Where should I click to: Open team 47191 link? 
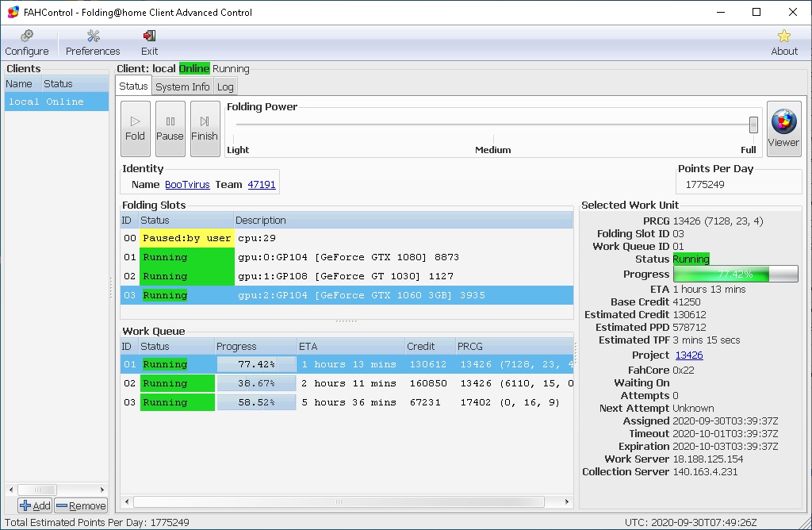(x=262, y=184)
